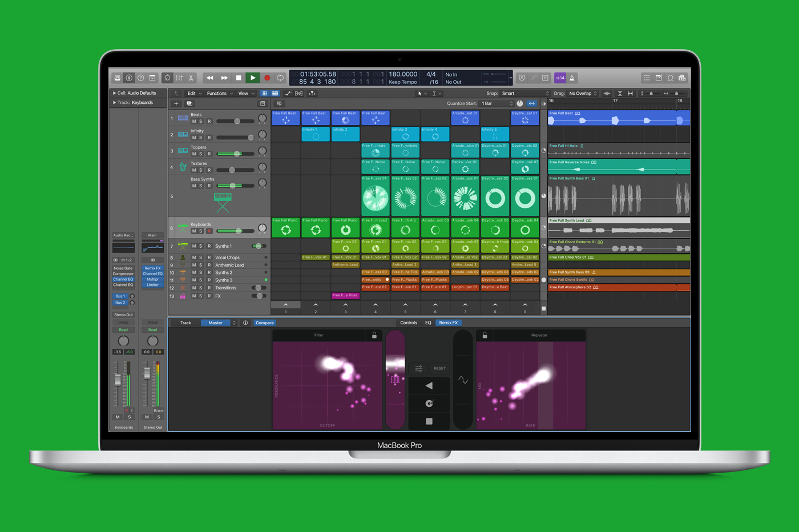Toggle the Tracks view button
Image resolution: width=799 pixels, height=532 pixels.
(275, 93)
